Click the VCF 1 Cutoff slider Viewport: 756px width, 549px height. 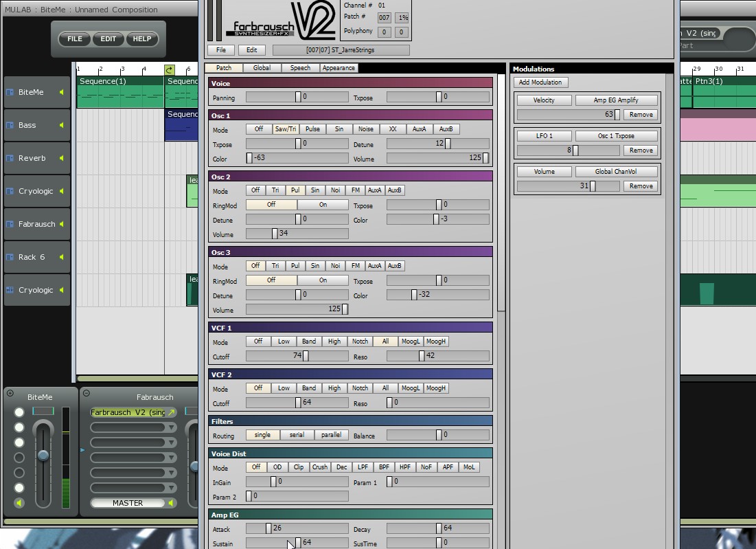(x=297, y=356)
